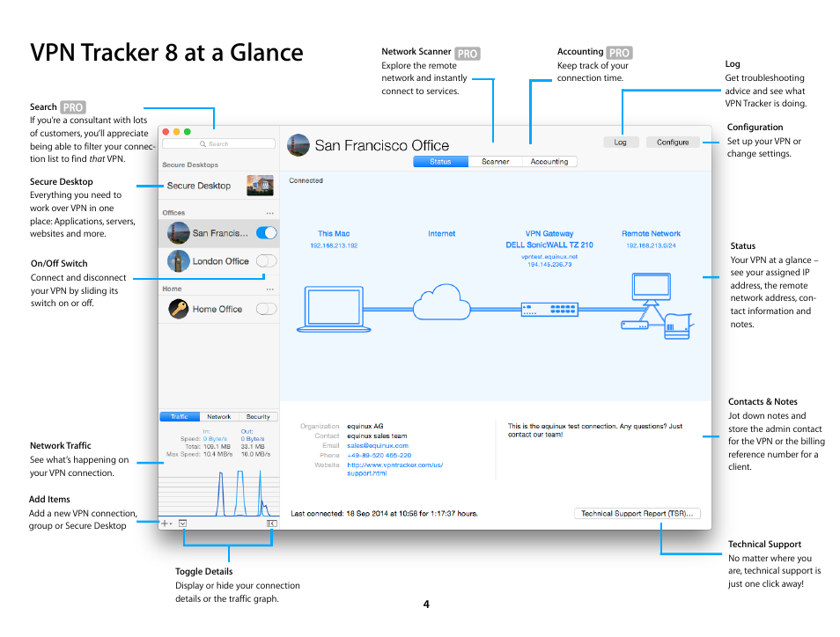Click the plus add items button
Image resolution: width=840 pixels, height=637 pixels.
pyautogui.click(x=166, y=523)
